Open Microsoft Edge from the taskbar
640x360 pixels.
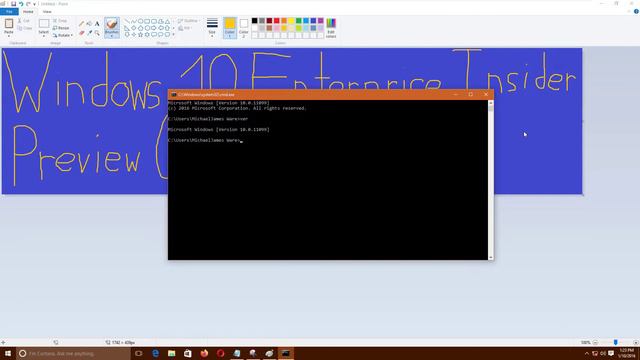(x=156, y=353)
